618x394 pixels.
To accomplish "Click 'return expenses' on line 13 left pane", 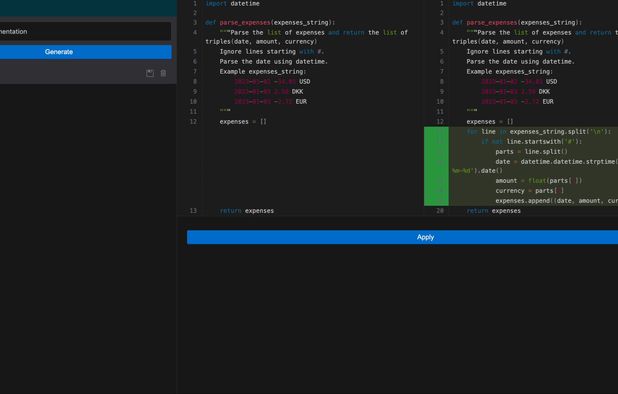I will pos(247,211).
